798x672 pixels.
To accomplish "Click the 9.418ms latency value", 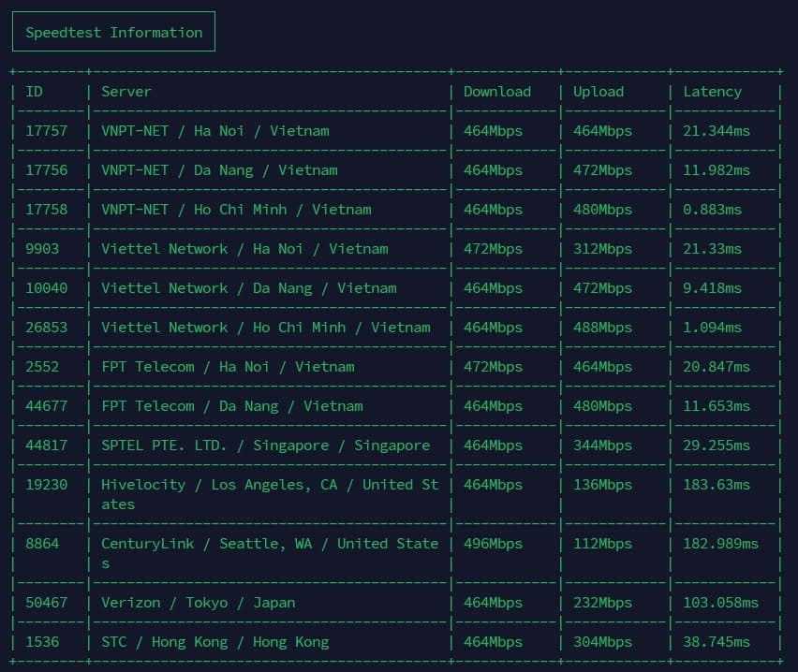I will (x=712, y=288).
